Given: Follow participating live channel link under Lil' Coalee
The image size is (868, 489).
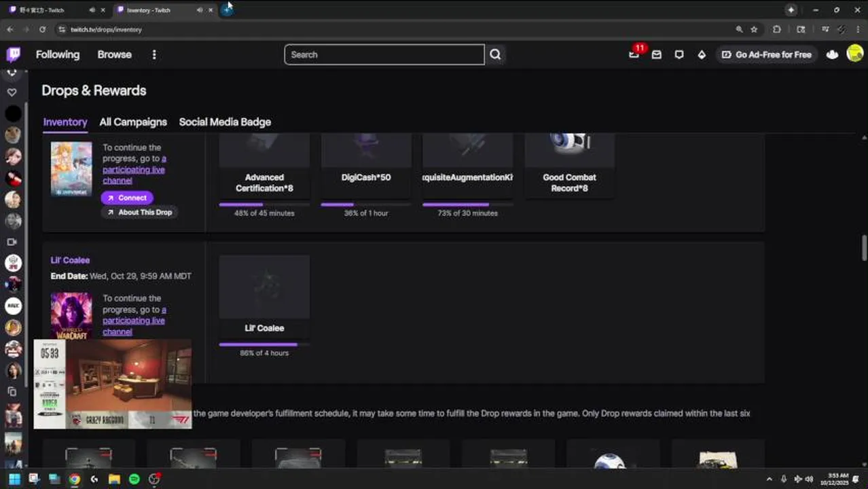Looking at the screenshot, I should (134, 320).
